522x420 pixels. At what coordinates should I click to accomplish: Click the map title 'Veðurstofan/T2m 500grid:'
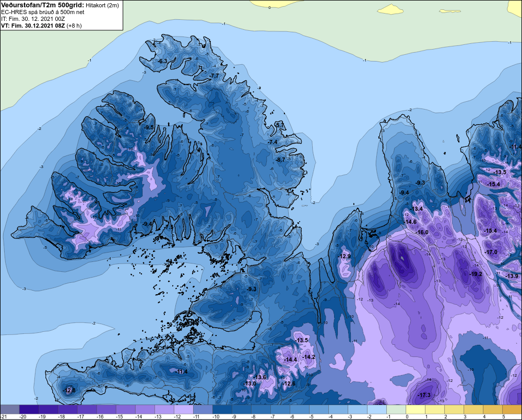42,5
